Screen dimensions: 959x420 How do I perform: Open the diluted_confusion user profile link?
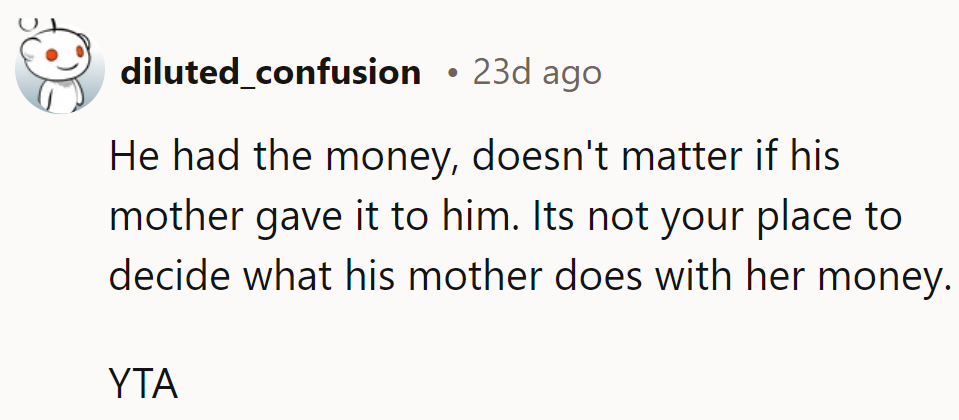click(x=270, y=72)
